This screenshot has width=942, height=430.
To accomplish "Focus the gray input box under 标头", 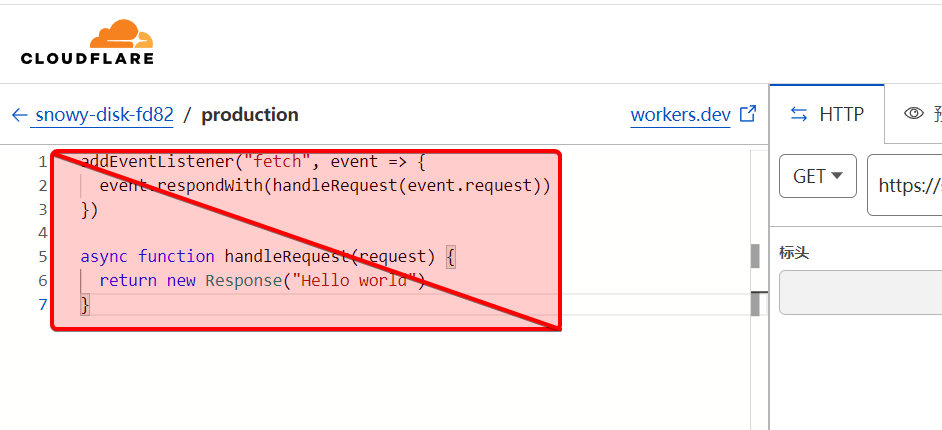I will 860,293.
